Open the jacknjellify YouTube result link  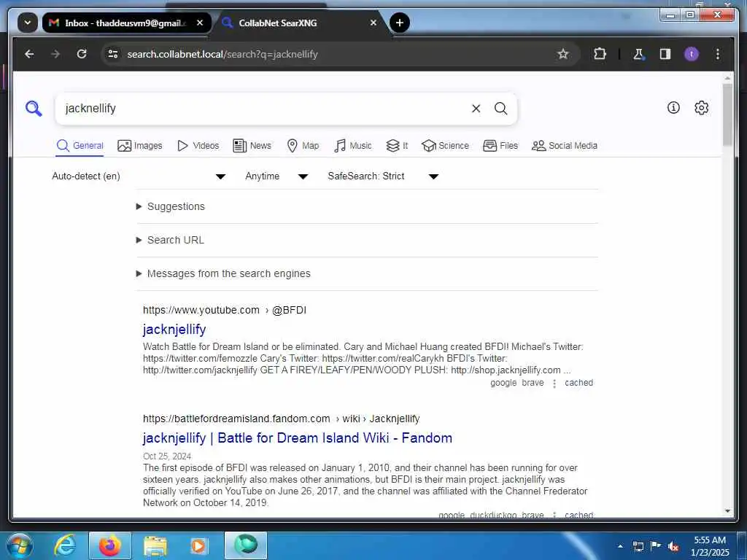[x=174, y=329]
